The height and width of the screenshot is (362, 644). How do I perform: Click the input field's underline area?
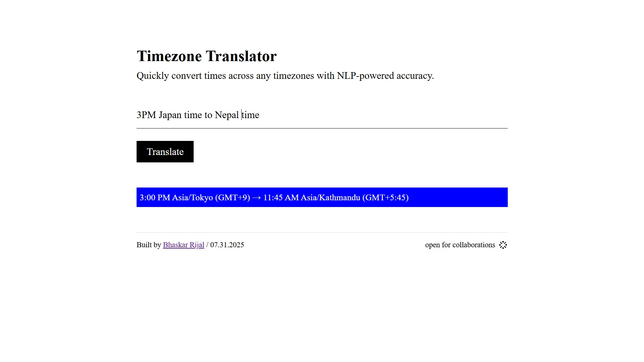point(322,127)
